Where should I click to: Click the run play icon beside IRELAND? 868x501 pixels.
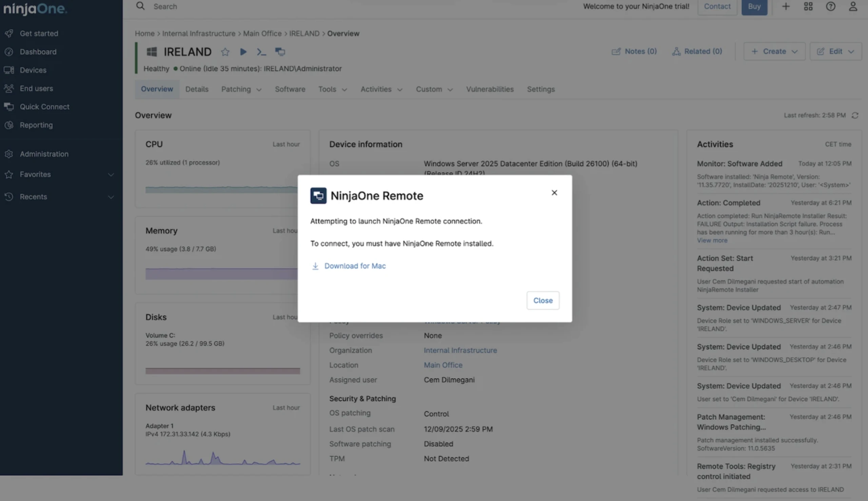pyautogui.click(x=243, y=52)
